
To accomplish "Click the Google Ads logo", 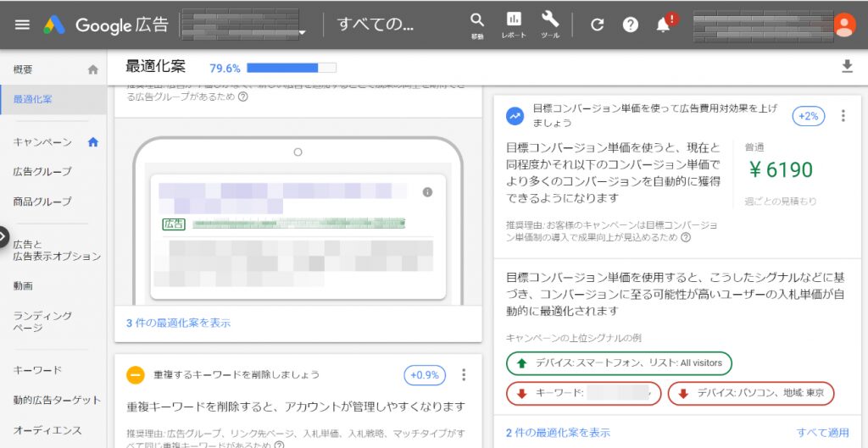I will coord(55,25).
